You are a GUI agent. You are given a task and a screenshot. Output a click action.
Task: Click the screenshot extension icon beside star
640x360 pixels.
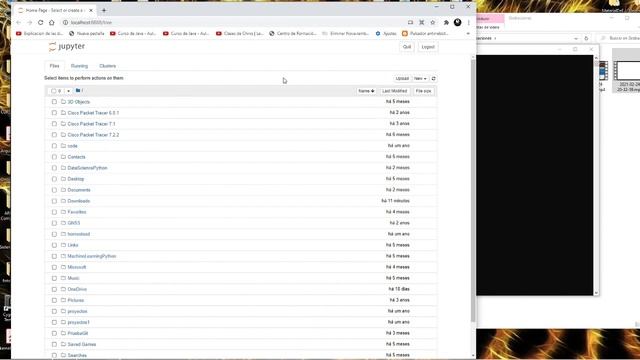click(x=422, y=22)
